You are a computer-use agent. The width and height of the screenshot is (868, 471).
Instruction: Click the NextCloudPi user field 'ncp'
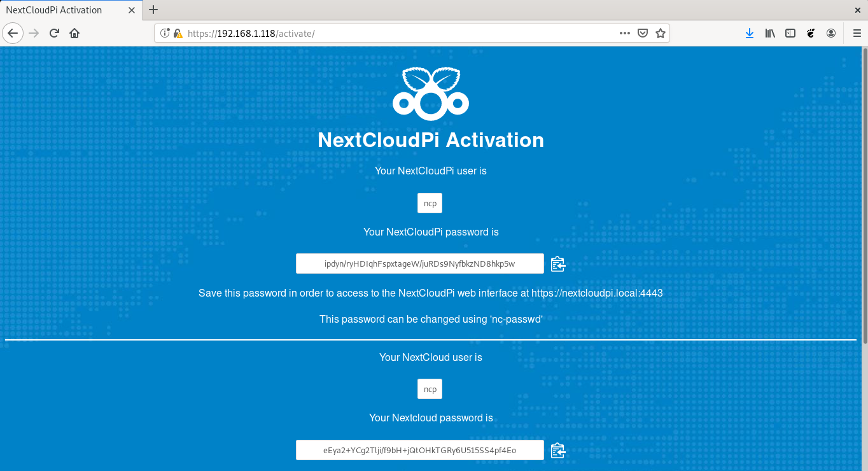[430, 204]
